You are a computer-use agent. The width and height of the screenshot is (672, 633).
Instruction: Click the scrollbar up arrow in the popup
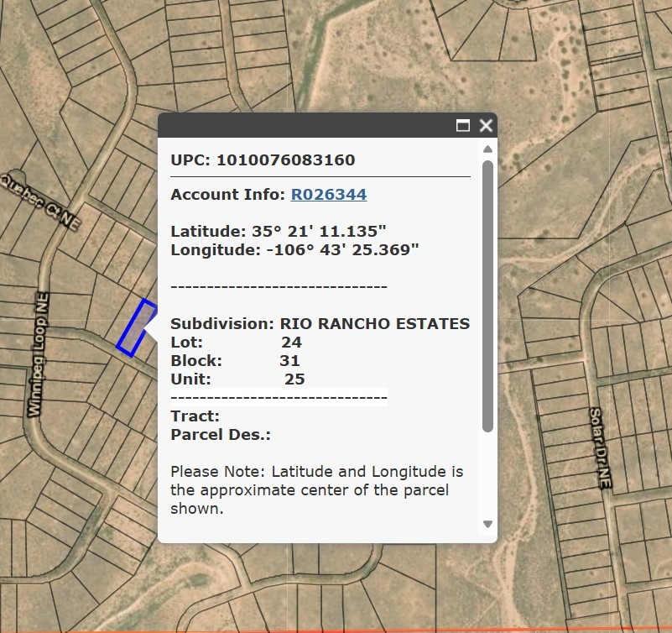pyautogui.click(x=487, y=149)
